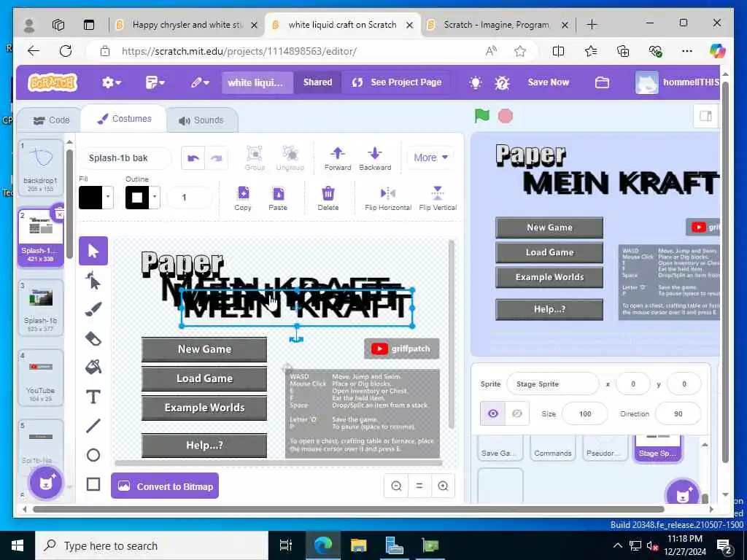
Task: Click the Redo arrow
Action: (216, 158)
